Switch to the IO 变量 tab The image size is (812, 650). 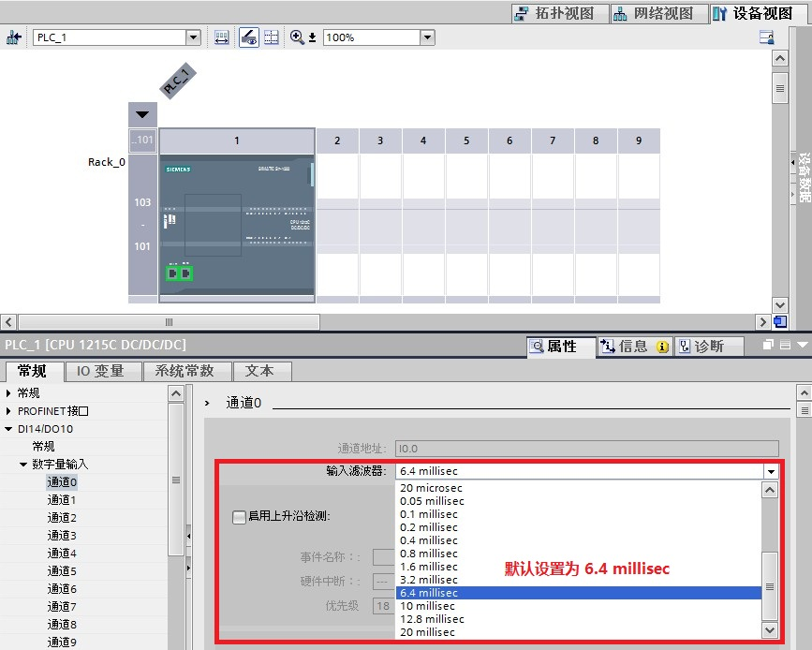point(100,371)
